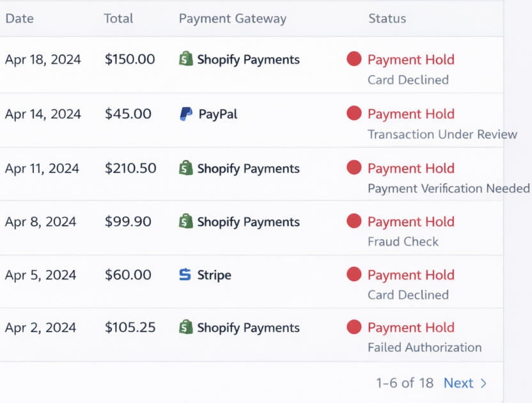The image size is (532, 403).
Task: Sort by the Total column header
Action: point(118,19)
